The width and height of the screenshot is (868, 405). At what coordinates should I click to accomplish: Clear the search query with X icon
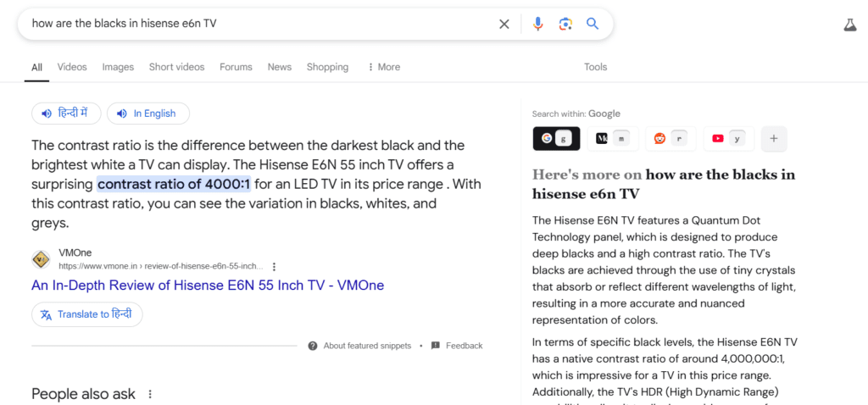click(504, 24)
